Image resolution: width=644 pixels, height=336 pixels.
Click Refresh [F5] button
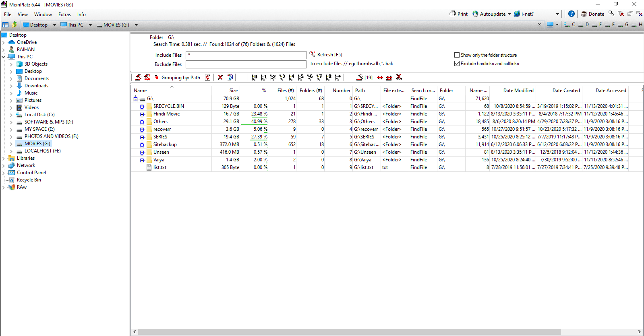point(326,55)
